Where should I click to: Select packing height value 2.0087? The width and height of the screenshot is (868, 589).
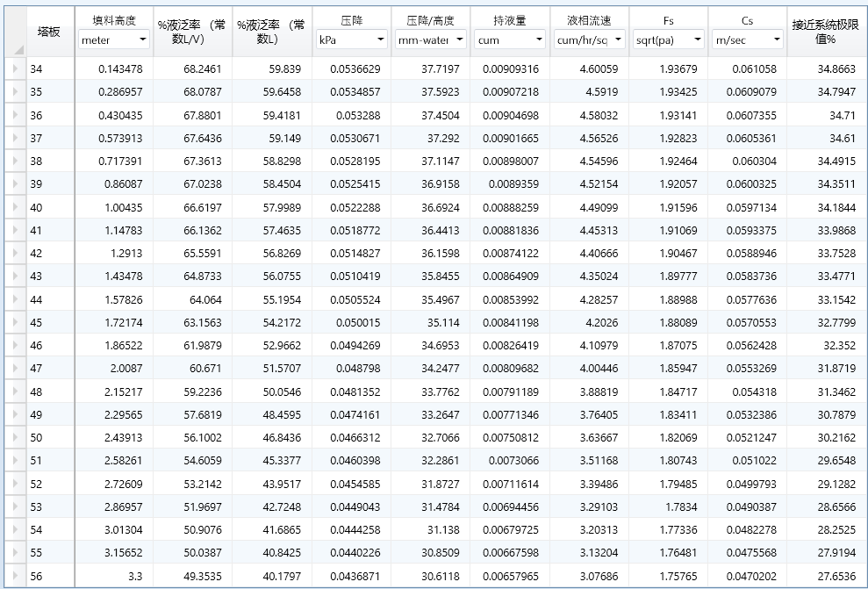126,368
